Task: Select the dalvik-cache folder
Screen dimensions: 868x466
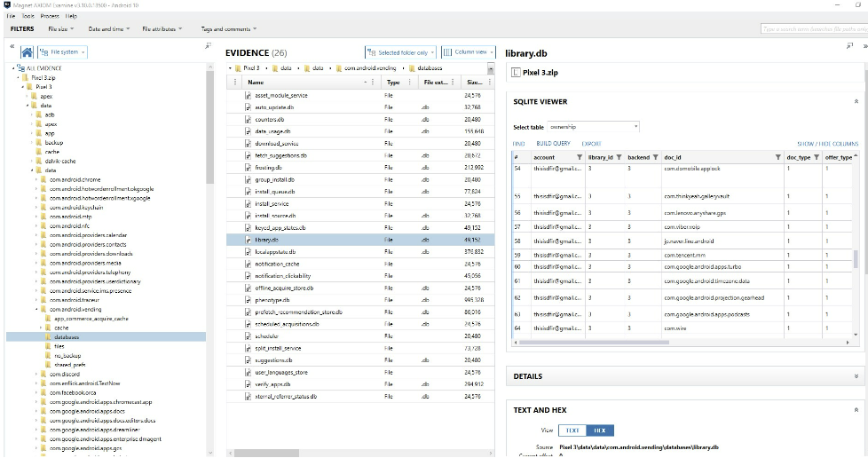Action: coord(60,161)
